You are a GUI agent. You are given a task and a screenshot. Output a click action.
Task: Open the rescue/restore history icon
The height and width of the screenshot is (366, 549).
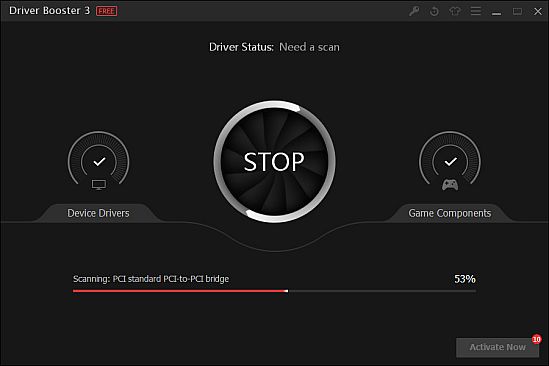(x=434, y=11)
